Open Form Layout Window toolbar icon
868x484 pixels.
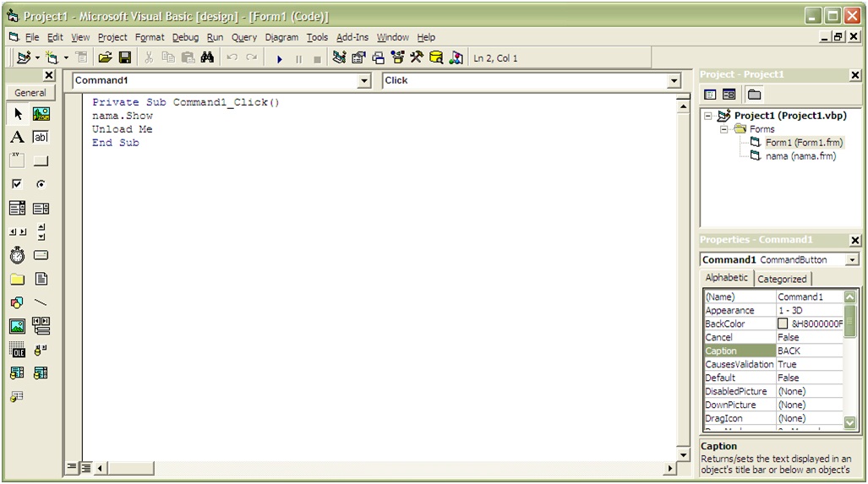[x=378, y=57]
